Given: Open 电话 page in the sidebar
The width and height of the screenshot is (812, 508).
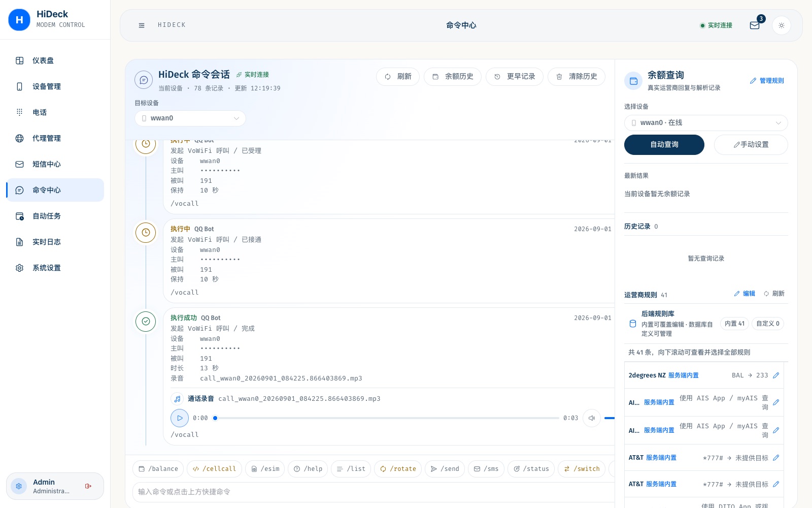Looking at the screenshot, I should pos(55,112).
